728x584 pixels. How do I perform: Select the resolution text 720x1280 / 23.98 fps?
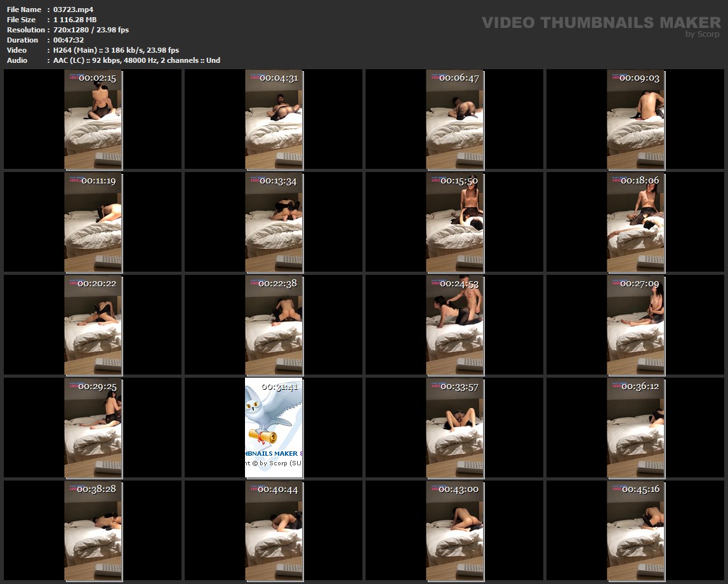(x=91, y=30)
